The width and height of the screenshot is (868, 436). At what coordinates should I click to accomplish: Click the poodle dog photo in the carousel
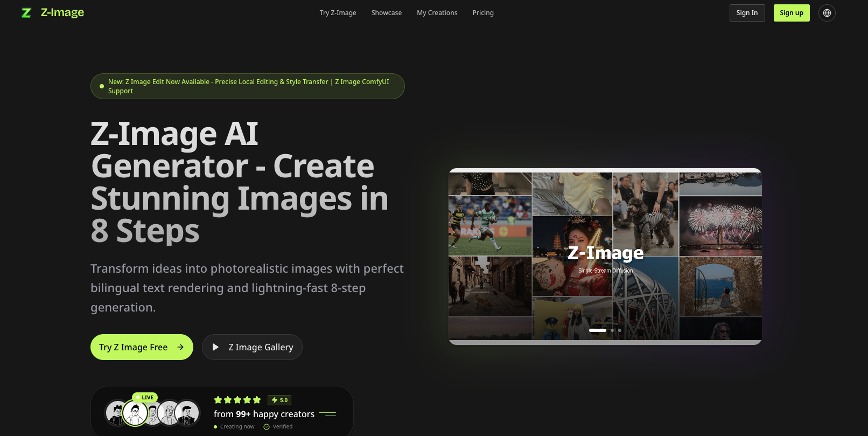[x=646, y=214]
